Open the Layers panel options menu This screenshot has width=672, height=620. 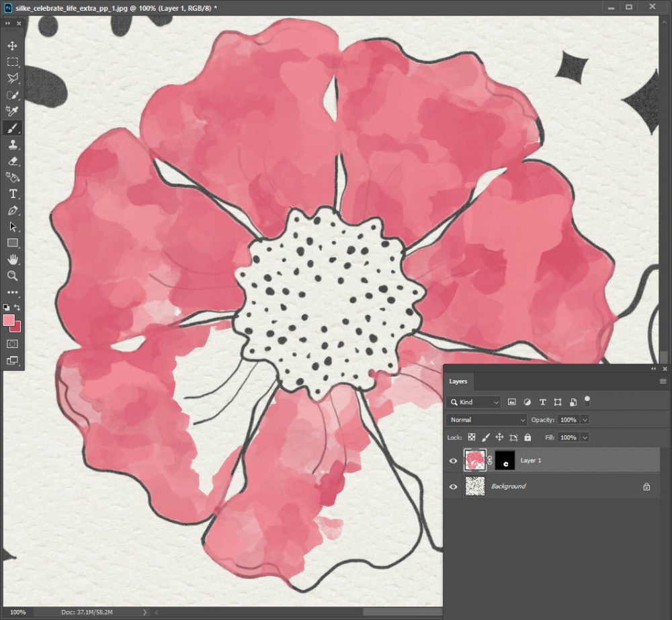[663, 382]
